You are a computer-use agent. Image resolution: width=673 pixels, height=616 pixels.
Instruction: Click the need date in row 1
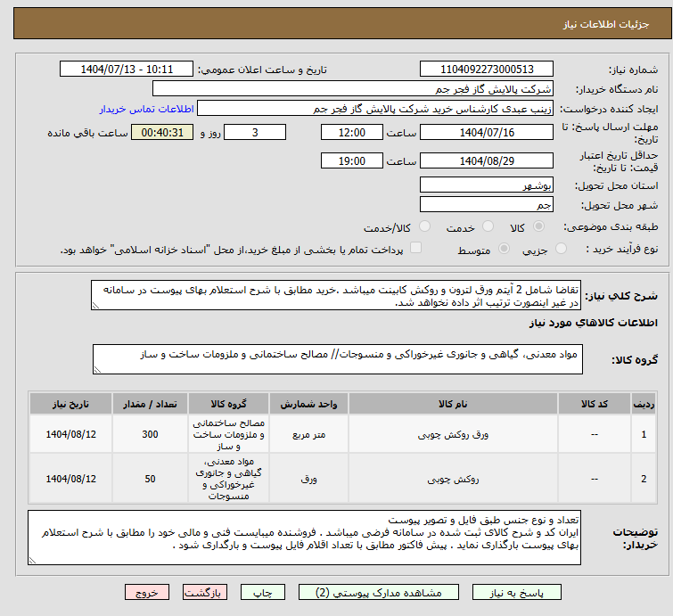click(70, 434)
